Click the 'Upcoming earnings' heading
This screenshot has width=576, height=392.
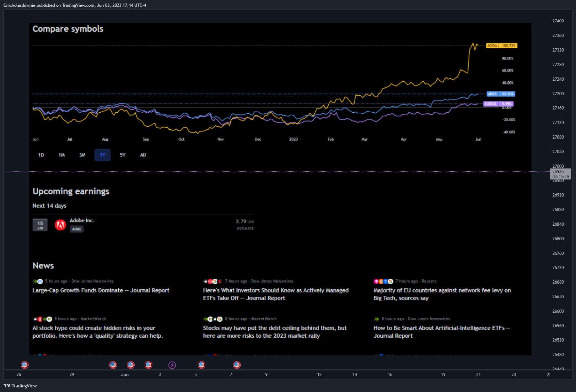(71, 191)
